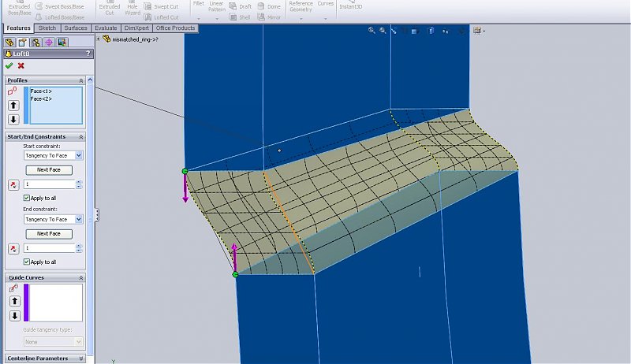Increase end tangent length with the up-arrow spinner
Viewport: 631px width, 364px height.
pyautogui.click(x=79, y=246)
